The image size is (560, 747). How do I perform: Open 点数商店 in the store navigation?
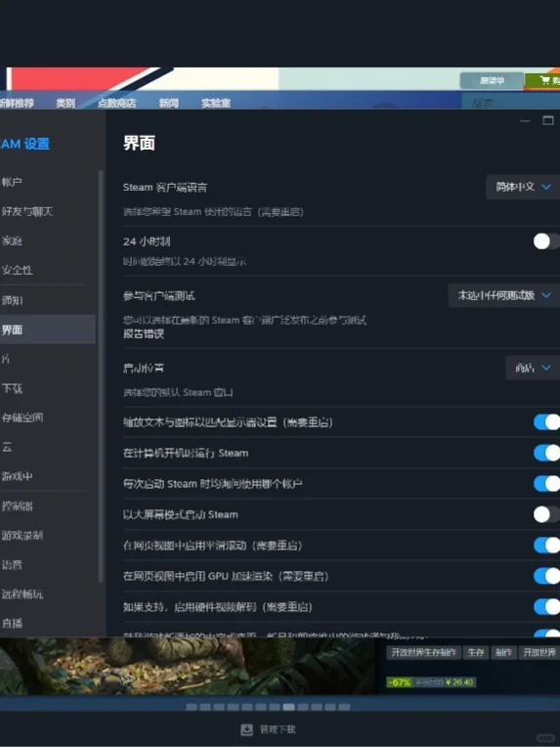point(116,103)
